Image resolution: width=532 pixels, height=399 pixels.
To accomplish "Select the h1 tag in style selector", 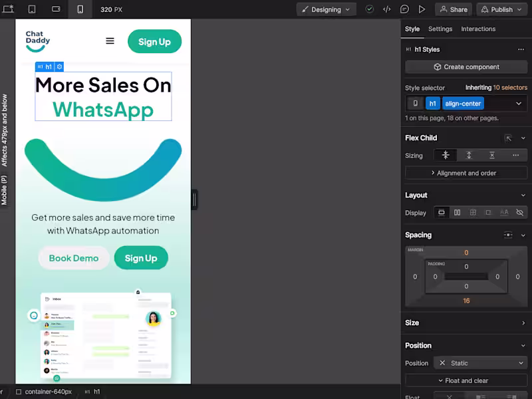I will pyautogui.click(x=433, y=104).
